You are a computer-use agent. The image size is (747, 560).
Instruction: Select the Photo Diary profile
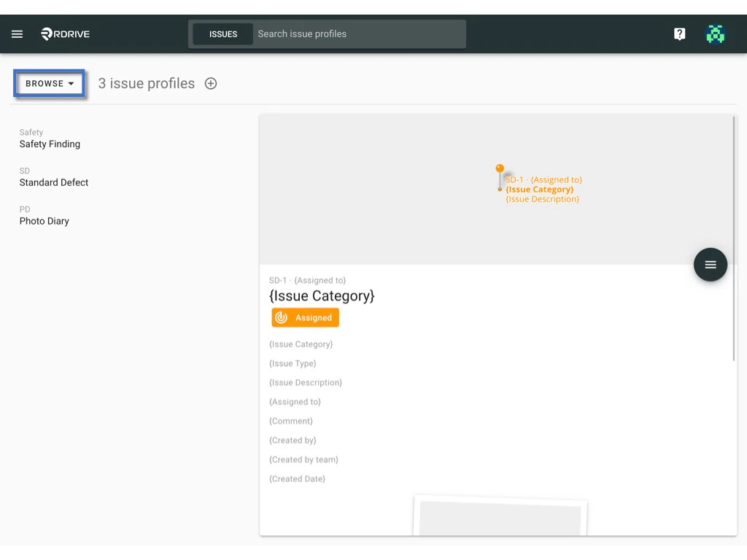click(45, 220)
